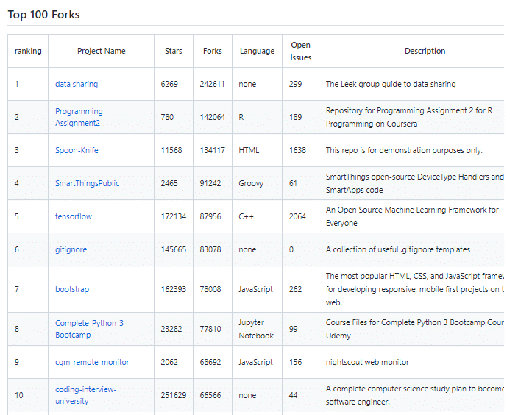The width and height of the screenshot is (532, 415).
Task: Click the cgm-remote-monitor project link
Action: click(x=92, y=362)
